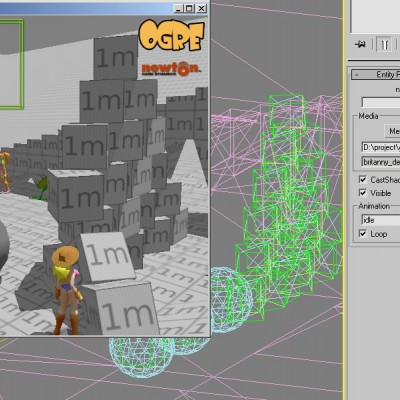Image resolution: width=400 pixels, height=400 pixels.
Task: Click the britanny mesh name field
Action: point(381,162)
